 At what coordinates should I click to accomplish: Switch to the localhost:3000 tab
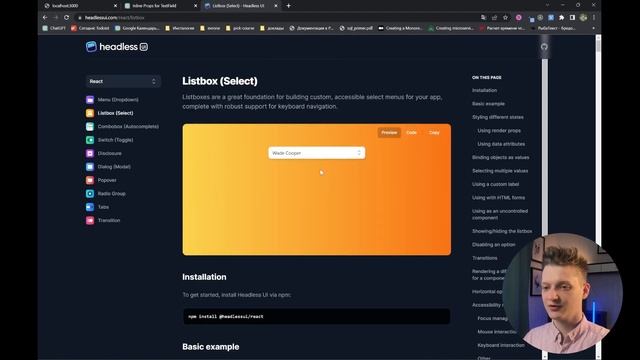(80, 6)
